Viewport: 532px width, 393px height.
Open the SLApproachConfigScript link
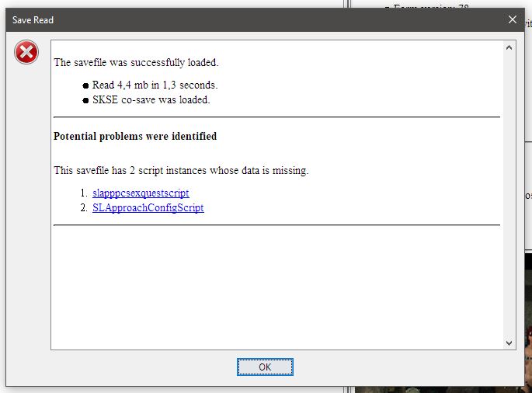coord(148,207)
